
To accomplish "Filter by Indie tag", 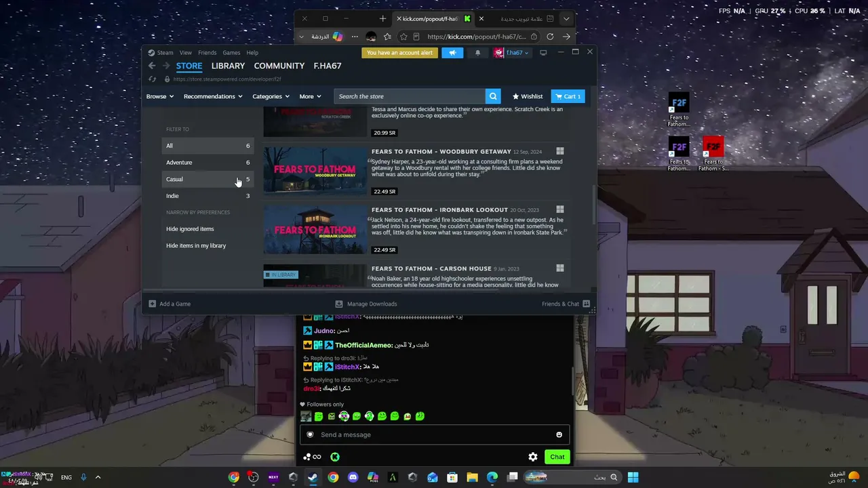I will coord(208,196).
